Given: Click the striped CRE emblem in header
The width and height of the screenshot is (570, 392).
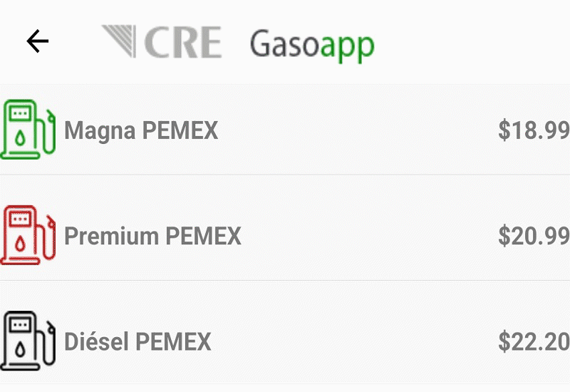Looking at the screenshot, I should pyautogui.click(x=120, y=41).
